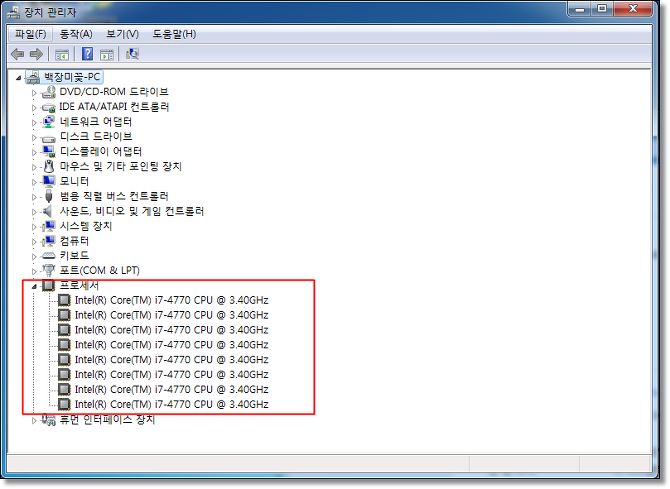Select the 디스플레이 어댑터 label
The width and height of the screenshot is (670, 489).
click(x=101, y=151)
